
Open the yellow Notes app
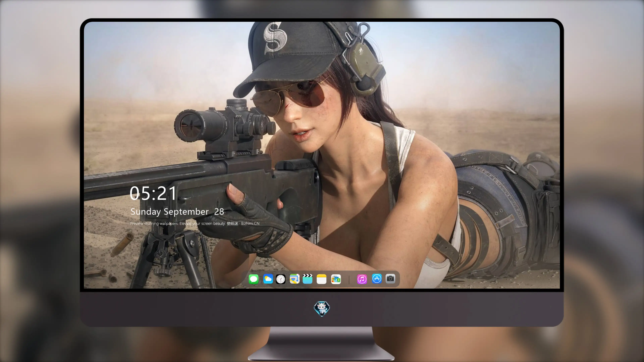click(x=321, y=279)
